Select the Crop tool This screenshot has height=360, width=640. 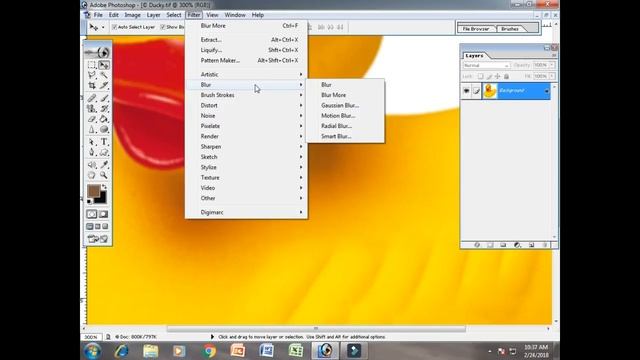pos(91,85)
